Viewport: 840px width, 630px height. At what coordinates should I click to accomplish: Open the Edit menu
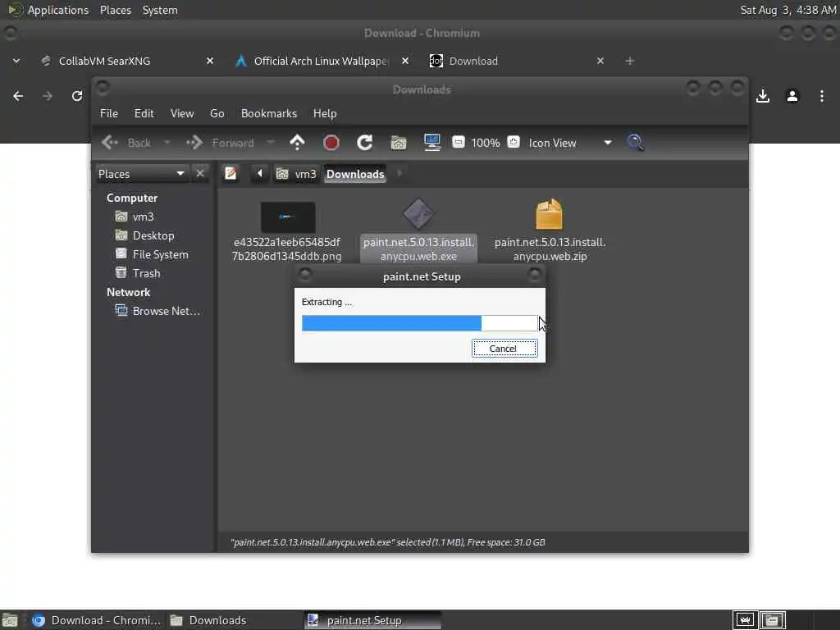click(144, 113)
